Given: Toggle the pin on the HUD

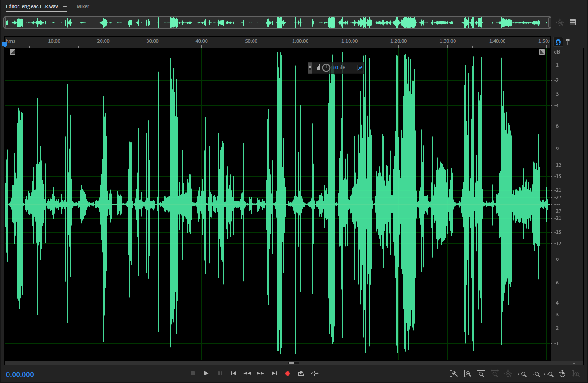Looking at the screenshot, I should (360, 68).
